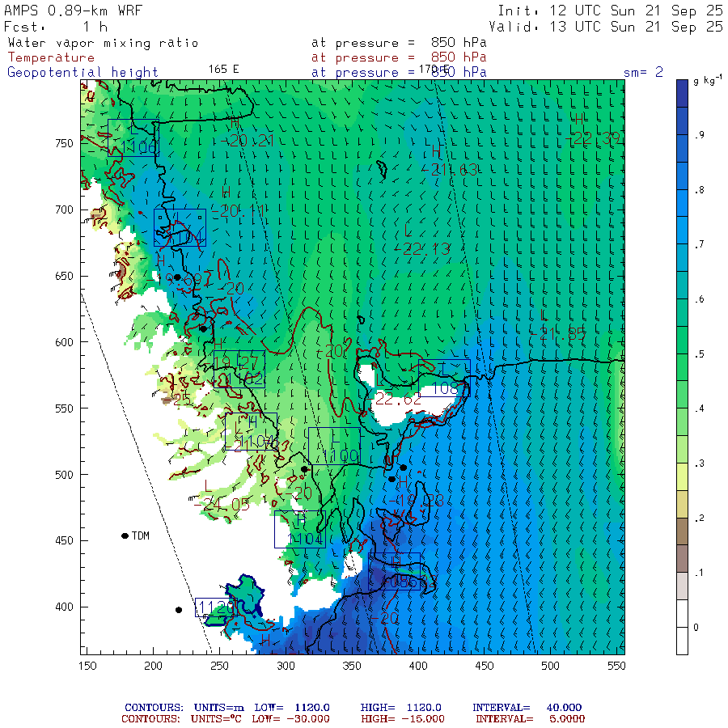
Task: Click the '650' vertical axis label
Action: click(64, 277)
